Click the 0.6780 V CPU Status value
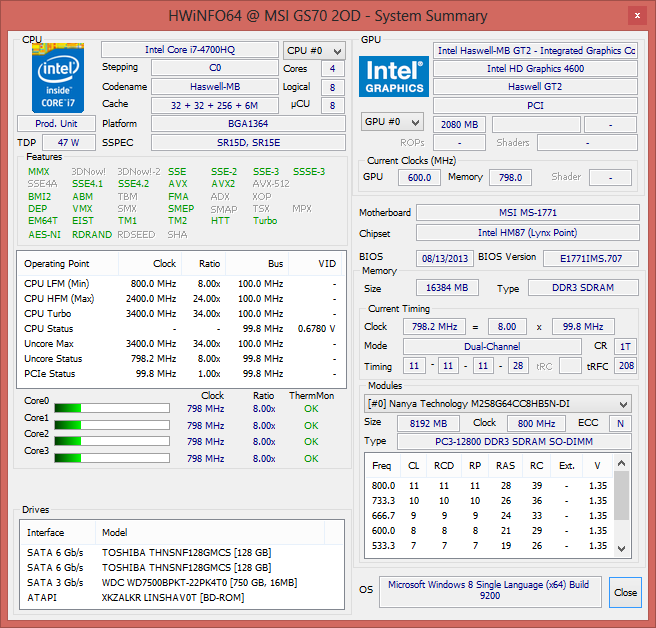The width and height of the screenshot is (656, 628). pyautogui.click(x=317, y=329)
